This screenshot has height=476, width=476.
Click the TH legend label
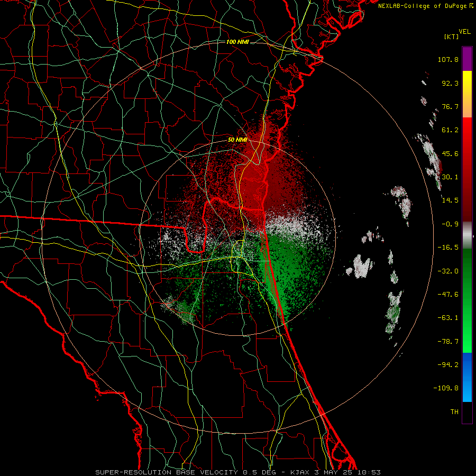[454, 412]
